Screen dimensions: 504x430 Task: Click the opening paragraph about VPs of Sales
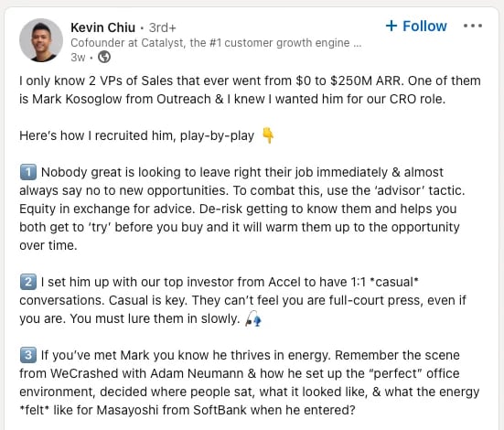click(x=250, y=90)
